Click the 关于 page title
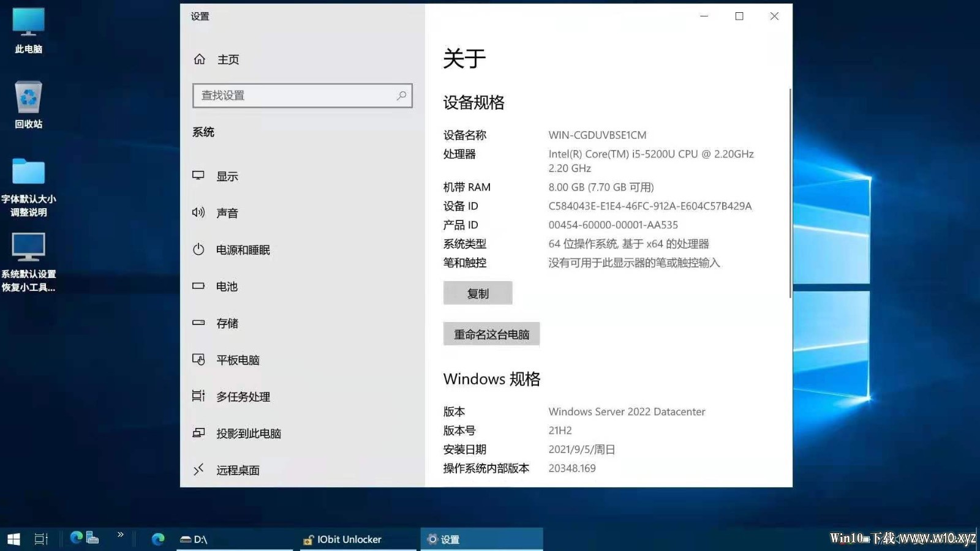Viewport: 980px width, 551px height. (464, 59)
